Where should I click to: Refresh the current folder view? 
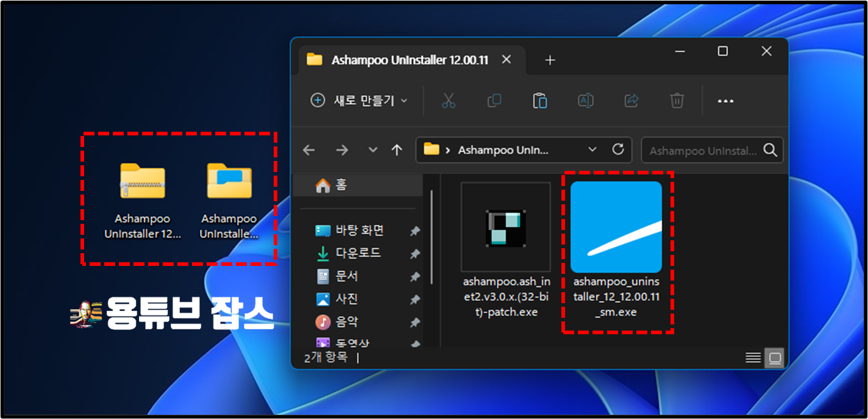pyautogui.click(x=617, y=149)
